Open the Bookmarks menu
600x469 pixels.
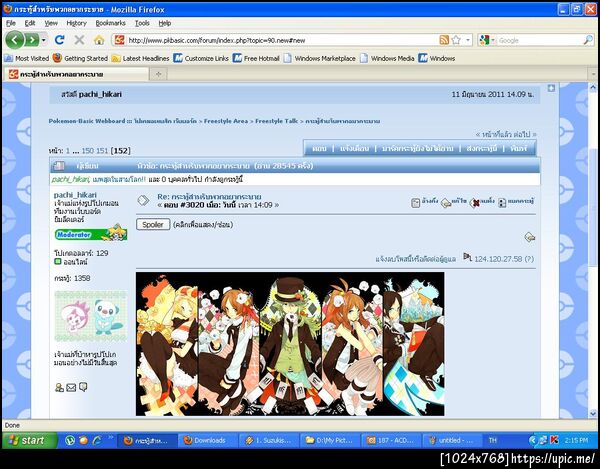(110, 23)
